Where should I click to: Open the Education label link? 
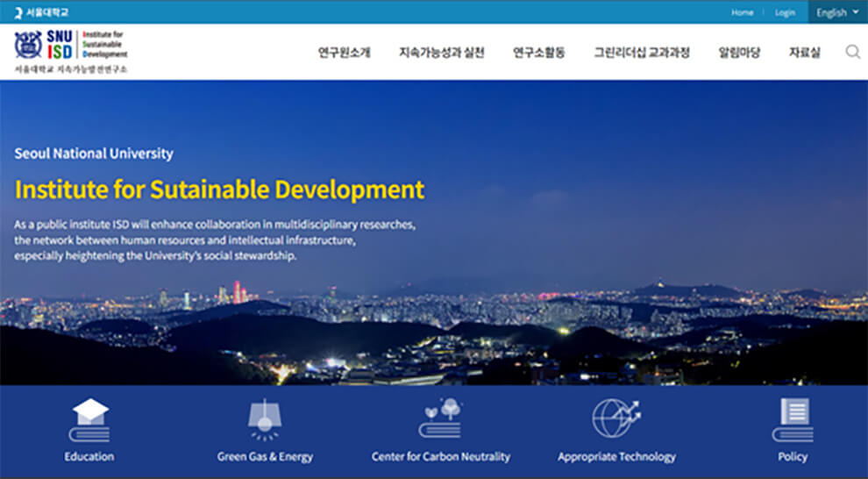pos(89,457)
